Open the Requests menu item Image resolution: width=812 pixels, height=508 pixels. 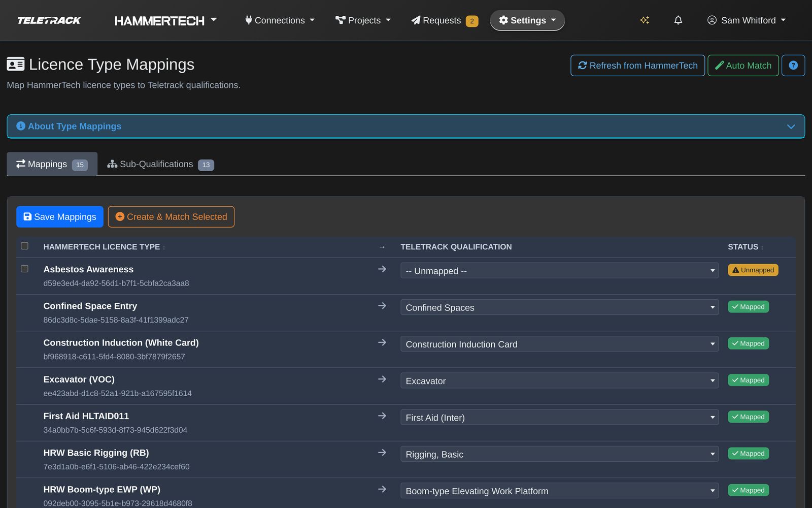pos(444,20)
